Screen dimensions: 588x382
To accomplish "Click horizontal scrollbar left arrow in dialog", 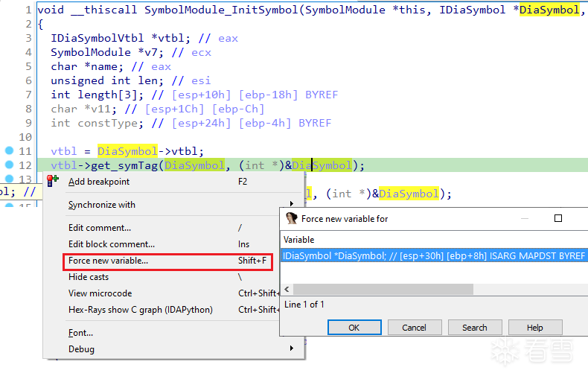I will [287, 290].
